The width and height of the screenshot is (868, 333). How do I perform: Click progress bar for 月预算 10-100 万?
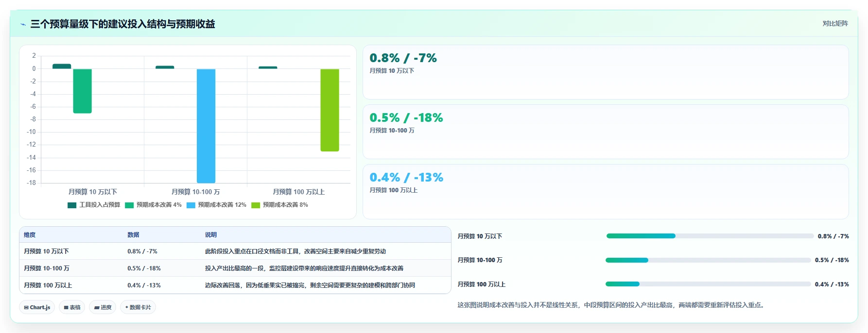(708, 260)
